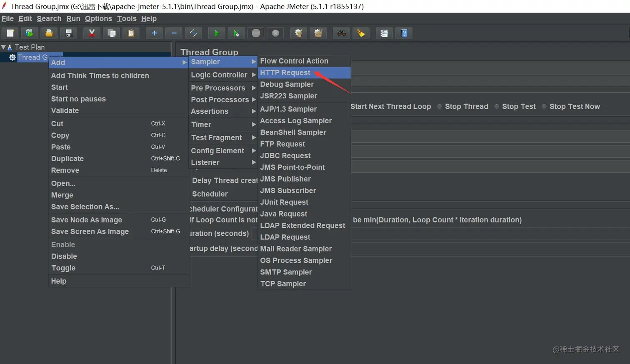This screenshot has height=364, width=630.
Task: Choose Add Think Times to children
Action: coord(119,75)
